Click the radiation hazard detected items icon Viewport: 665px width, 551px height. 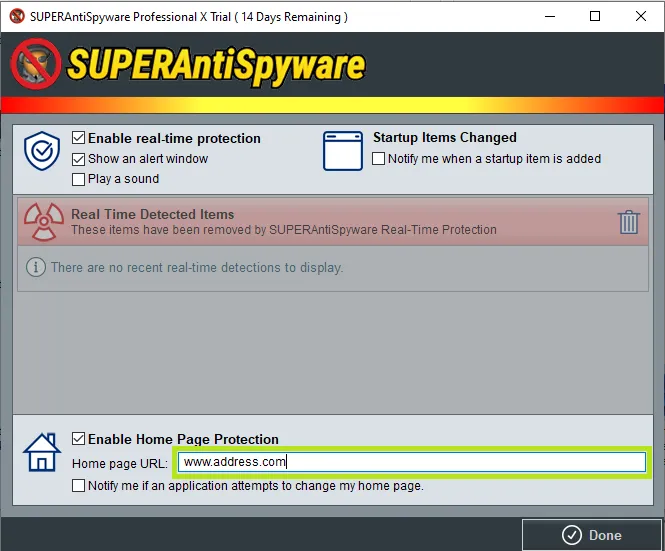44,221
